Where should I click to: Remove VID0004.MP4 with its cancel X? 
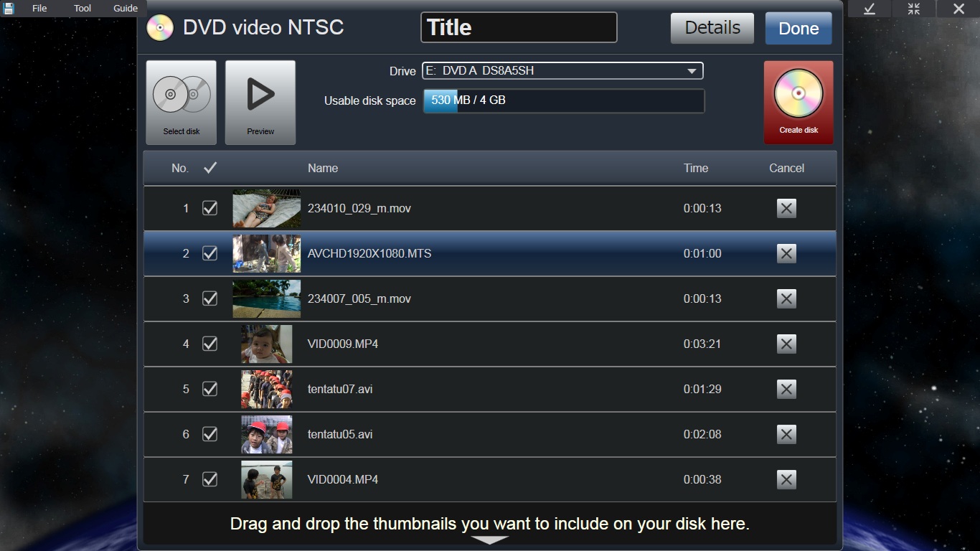[x=786, y=479]
